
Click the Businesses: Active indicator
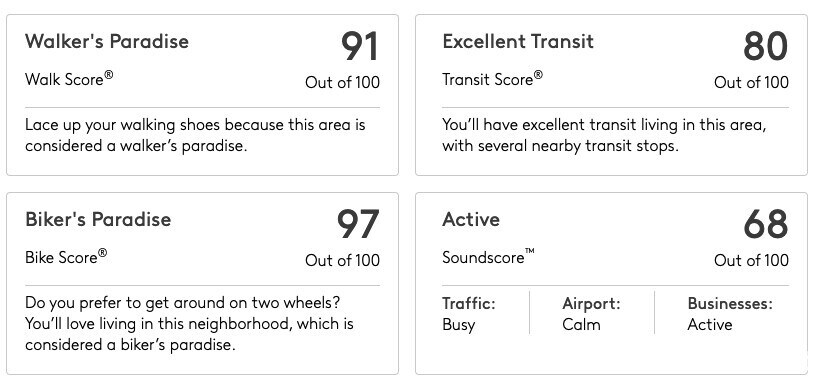[730, 314]
